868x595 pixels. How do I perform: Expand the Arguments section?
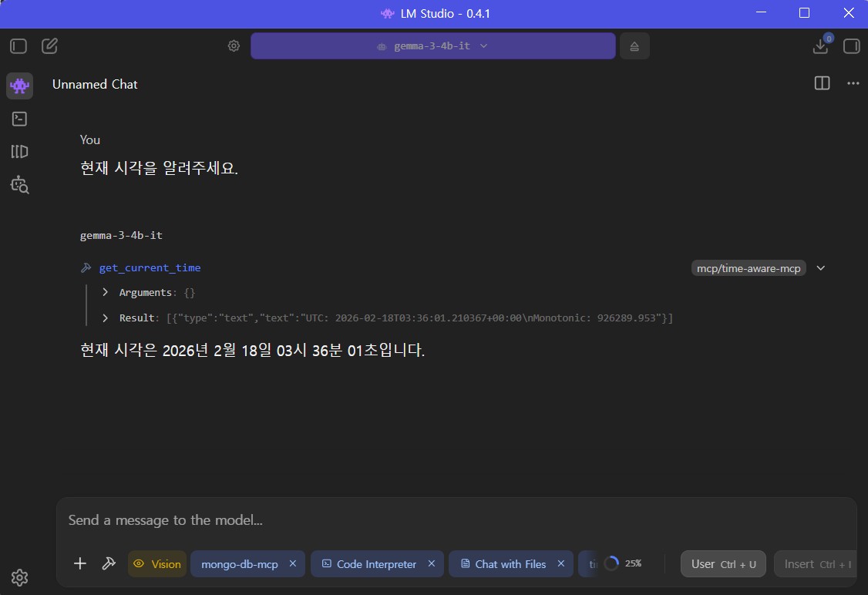105,292
